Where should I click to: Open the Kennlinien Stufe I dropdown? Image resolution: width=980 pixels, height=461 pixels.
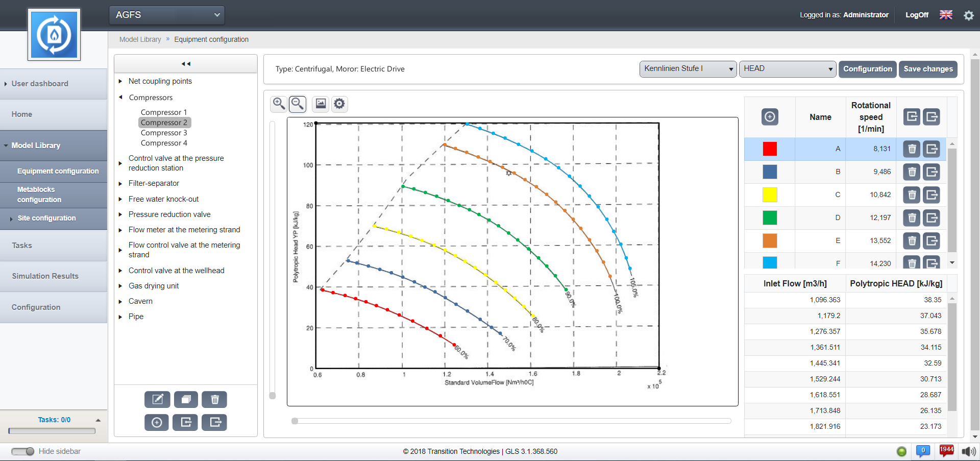tap(688, 69)
